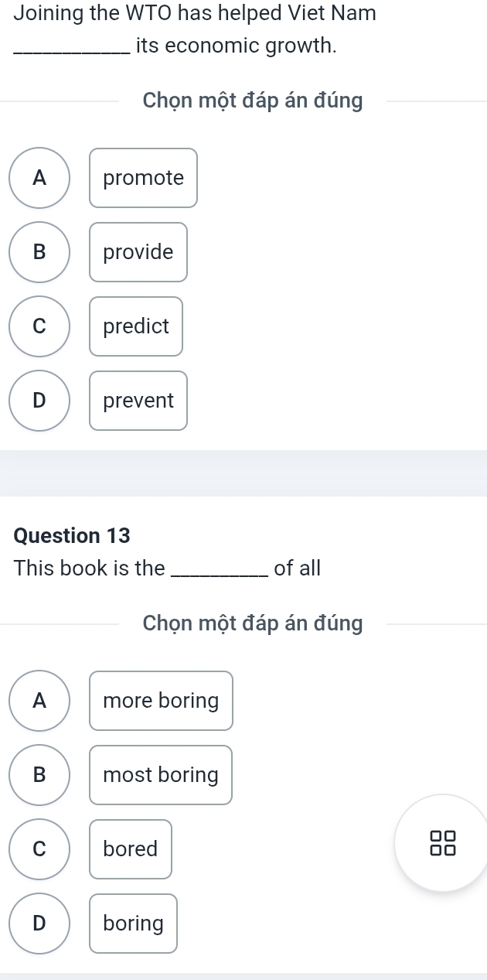The image size is (487, 980).
Task: Click the 'boring' answer box in option D
Action: point(133,924)
